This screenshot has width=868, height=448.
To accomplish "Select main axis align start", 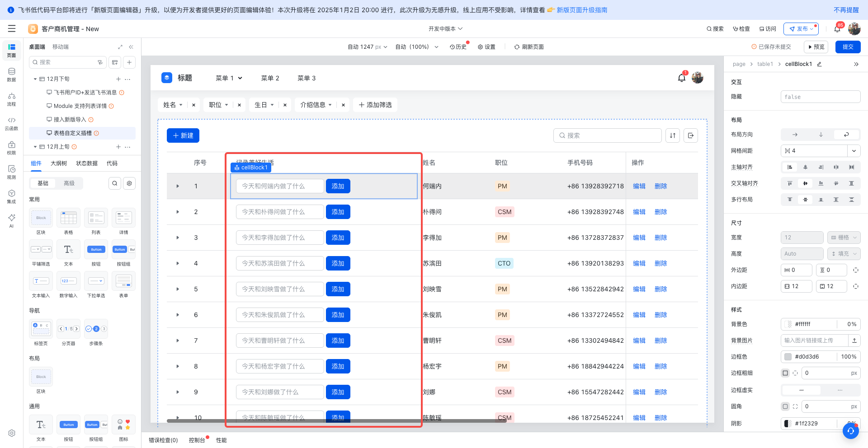I will 790,167.
